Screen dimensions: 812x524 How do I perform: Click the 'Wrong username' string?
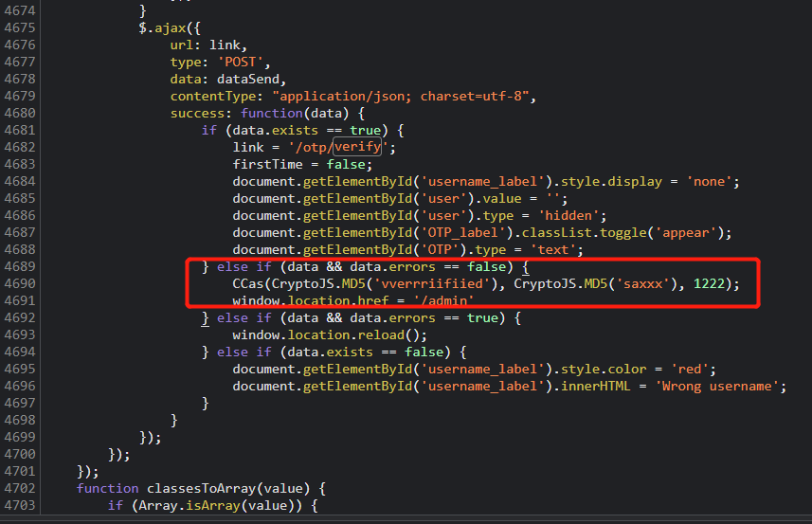(x=716, y=387)
